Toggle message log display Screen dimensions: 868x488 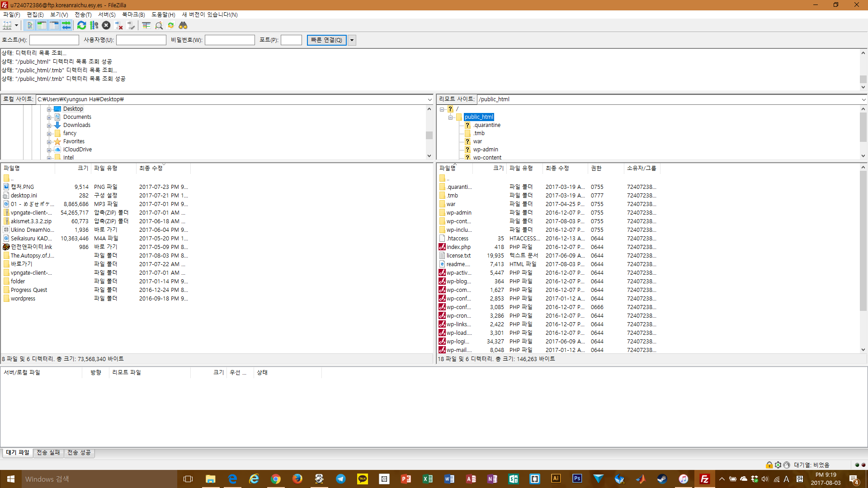pyautogui.click(x=30, y=25)
